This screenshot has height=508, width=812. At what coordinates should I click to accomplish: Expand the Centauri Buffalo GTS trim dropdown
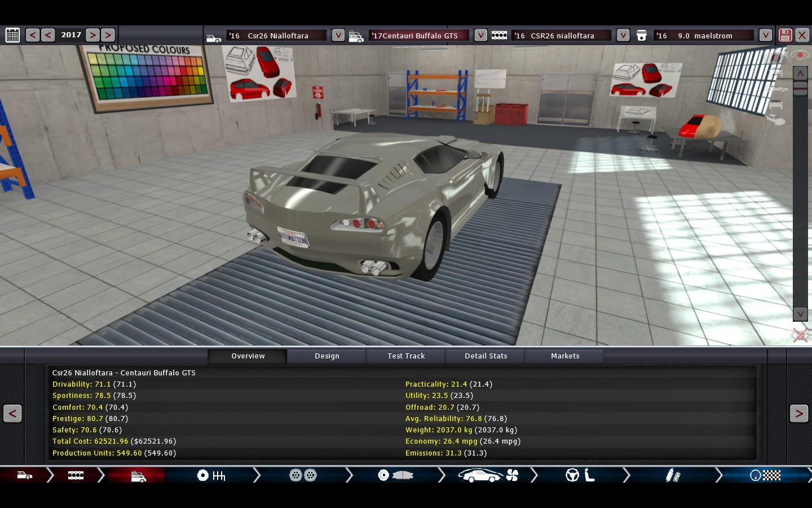tap(480, 35)
